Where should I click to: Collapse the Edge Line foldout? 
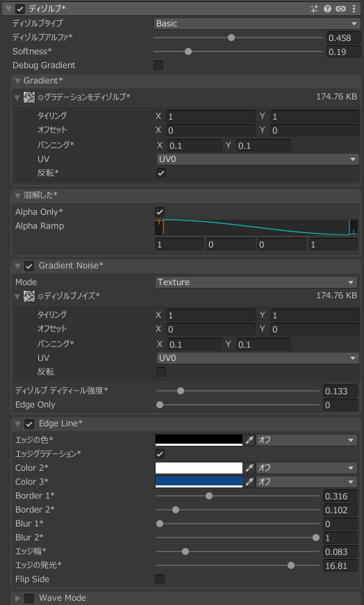tap(17, 423)
